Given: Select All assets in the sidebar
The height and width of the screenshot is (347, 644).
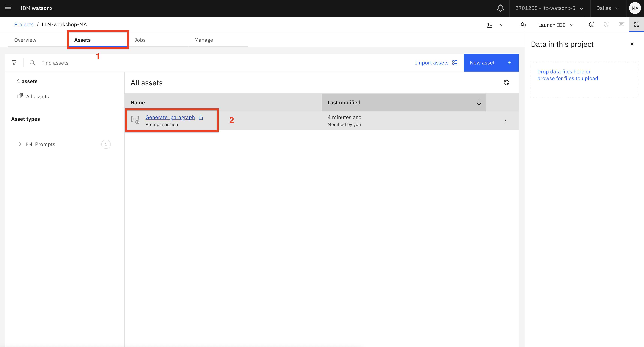Looking at the screenshot, I should coord(37,96).
